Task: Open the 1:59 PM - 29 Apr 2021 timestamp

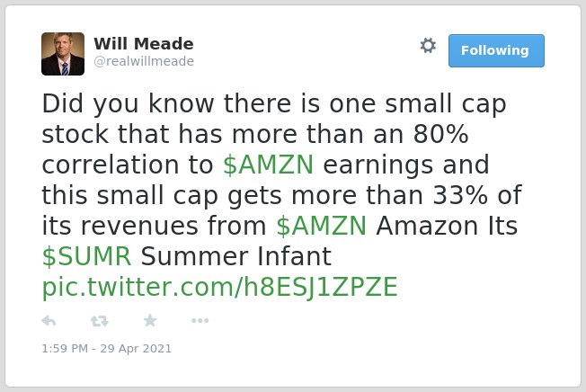Action: pos(107,349)
